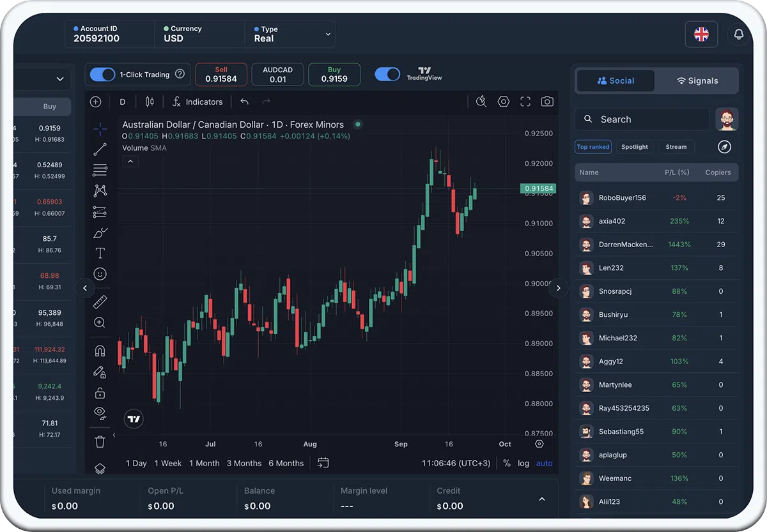Collapse the Volume SMA indicator legend
The height and width of the screenshot is (532, 767).
130,162
